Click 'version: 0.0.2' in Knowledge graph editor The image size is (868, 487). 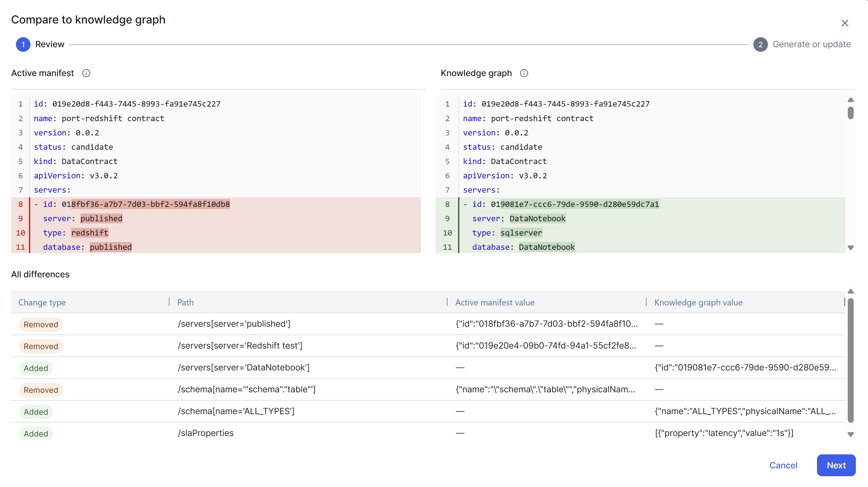coord(496,133)
